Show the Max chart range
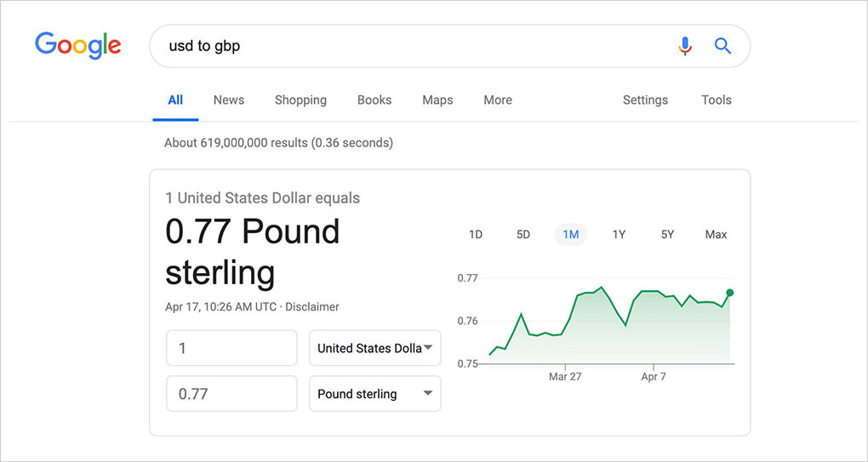This screenshot has height=462, width=868. pyautogui.click(x=716, y=235)
